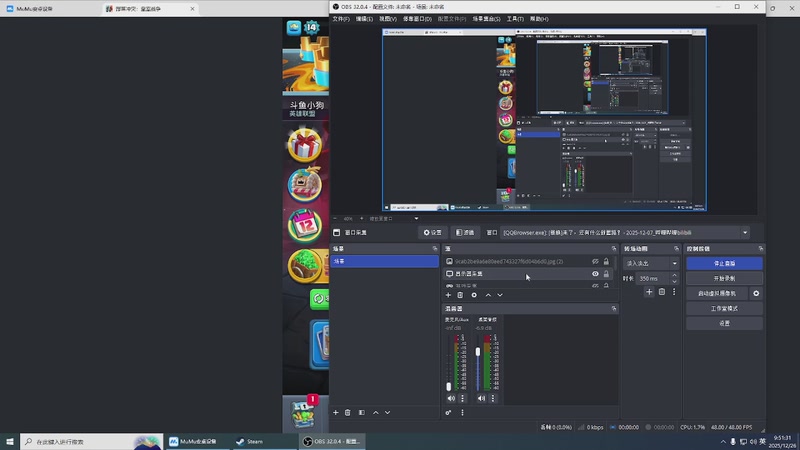Remove the selected scene with trash icon
This screenshot has width=800, height=450.
coord(347,413)
